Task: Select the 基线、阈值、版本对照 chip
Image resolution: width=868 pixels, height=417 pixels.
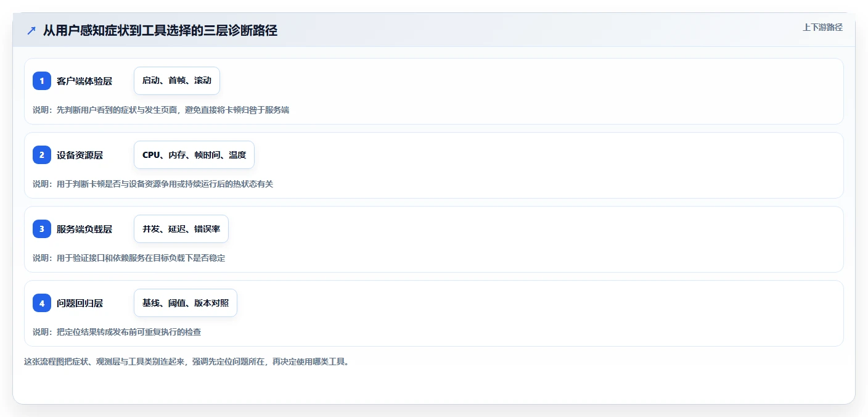Action: pos(186,303)
